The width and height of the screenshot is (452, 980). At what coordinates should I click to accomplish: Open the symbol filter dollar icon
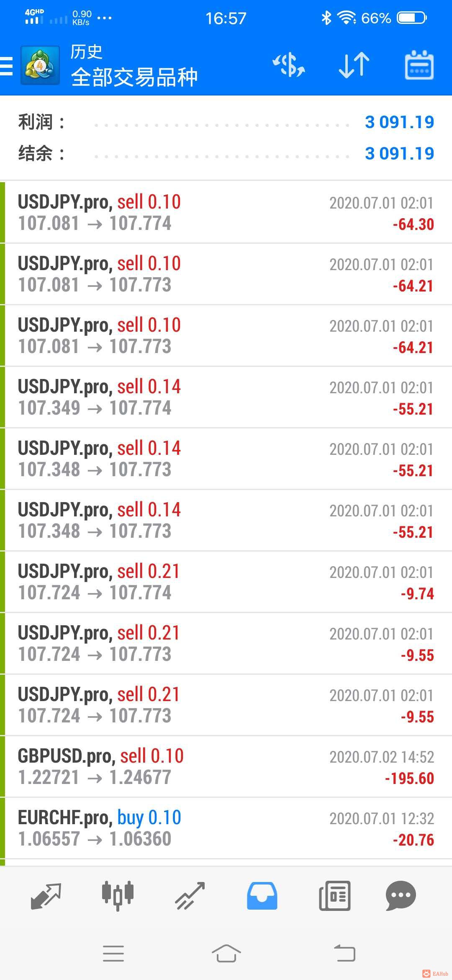point(289,66)
